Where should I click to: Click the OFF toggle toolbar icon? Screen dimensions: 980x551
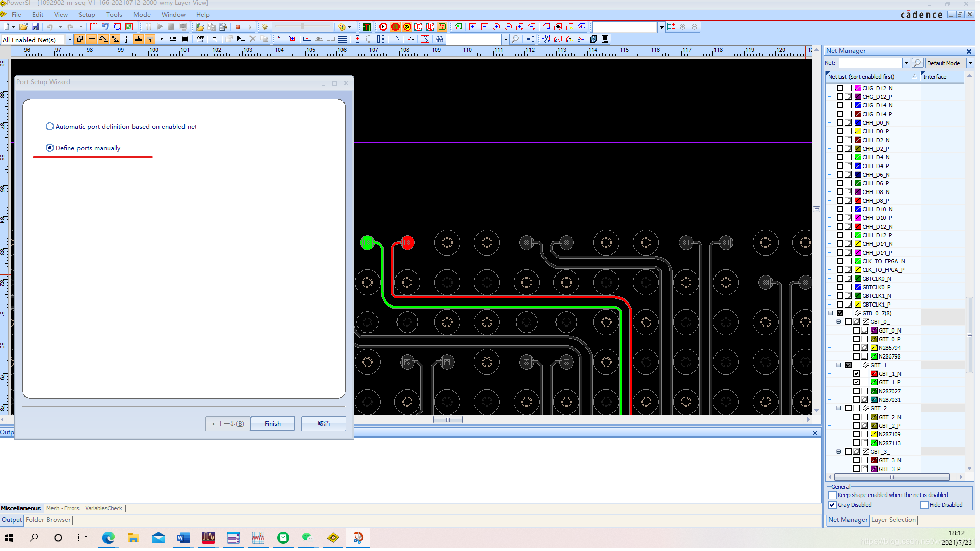(x=200, y=39)
